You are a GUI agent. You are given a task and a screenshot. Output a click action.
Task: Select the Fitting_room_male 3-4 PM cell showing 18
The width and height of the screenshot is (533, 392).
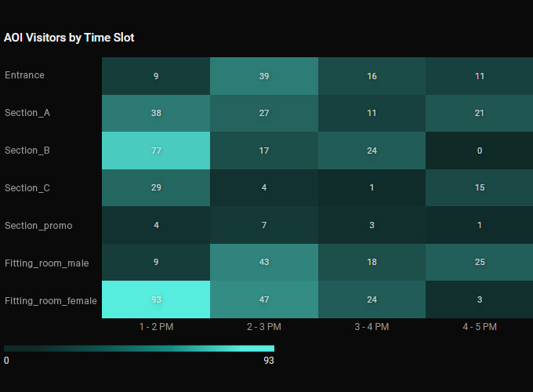point(372,262)
